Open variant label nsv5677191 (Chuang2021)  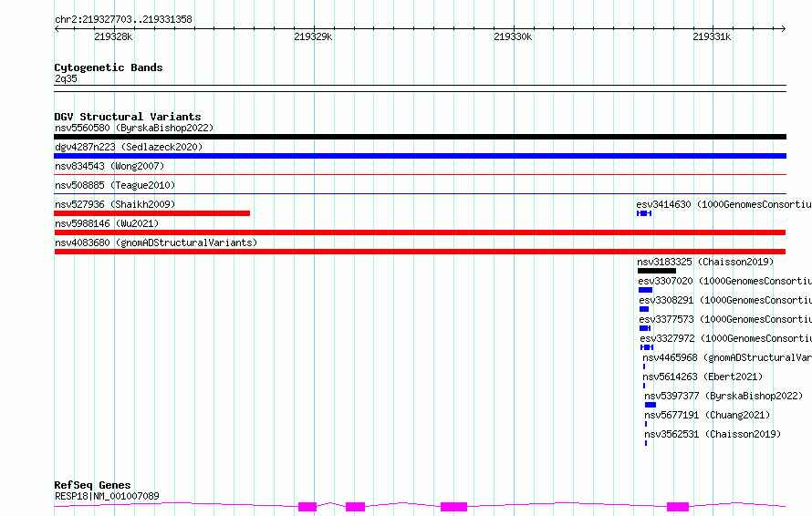point(707,415)
